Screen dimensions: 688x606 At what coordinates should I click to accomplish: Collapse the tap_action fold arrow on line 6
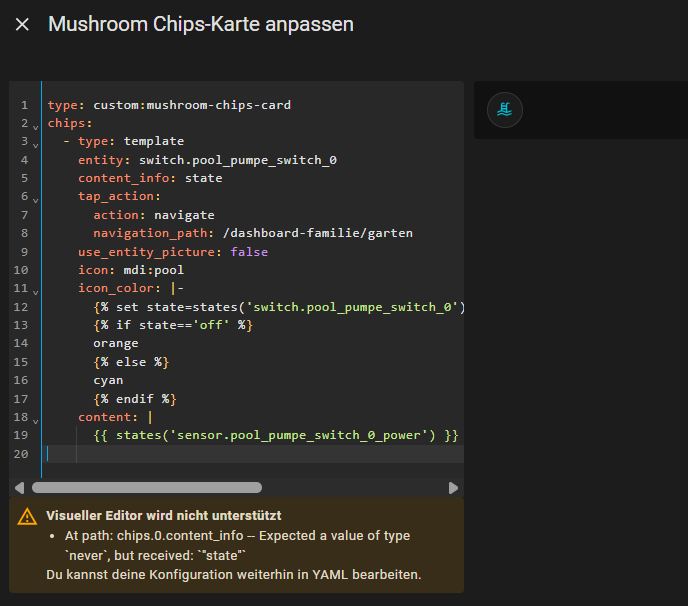click(36, 200)
